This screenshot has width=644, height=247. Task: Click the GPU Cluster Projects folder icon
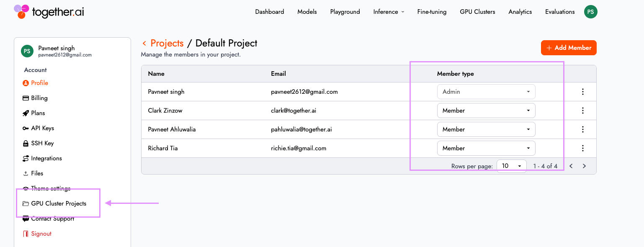click(x=26, y=203)
